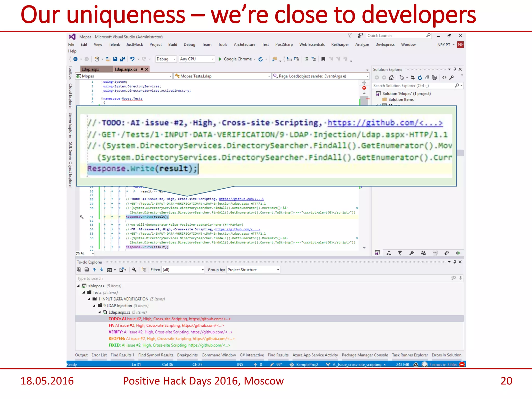Open the PostSharp menu

(x=284, y=44)
